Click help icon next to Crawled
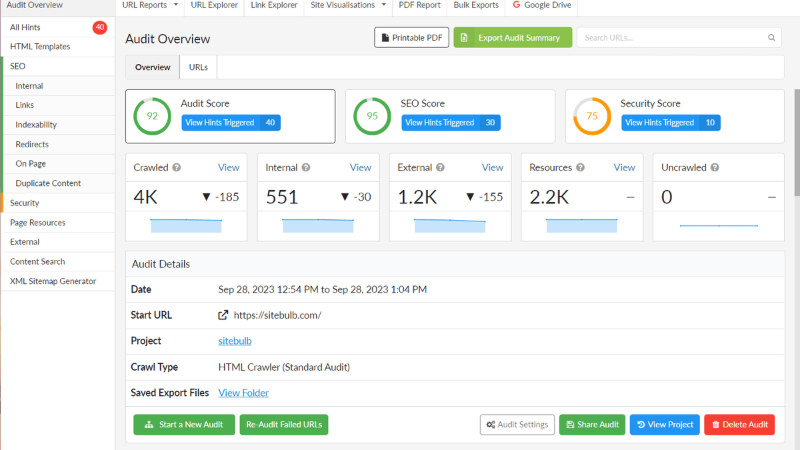Screen dimensions: 800x450 pyautogui.click(x=176, y=168)
